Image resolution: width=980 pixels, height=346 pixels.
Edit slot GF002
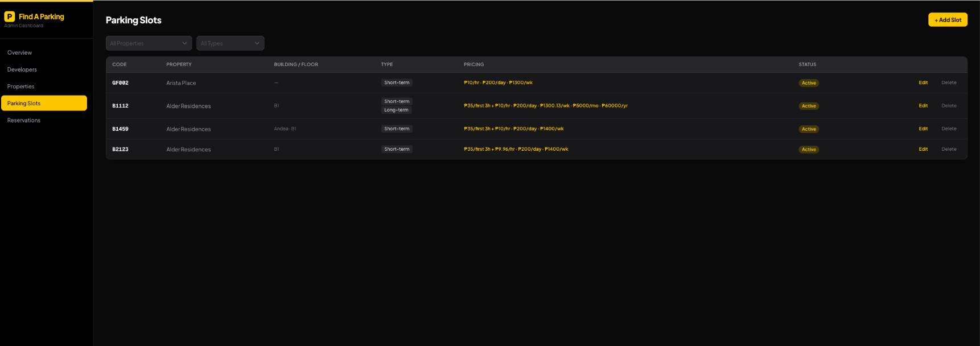923,83
